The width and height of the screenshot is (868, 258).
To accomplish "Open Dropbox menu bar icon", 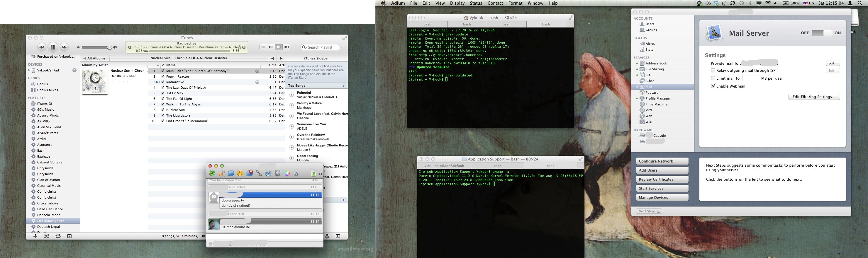I will pyautogui.click(x=716, y=3).
